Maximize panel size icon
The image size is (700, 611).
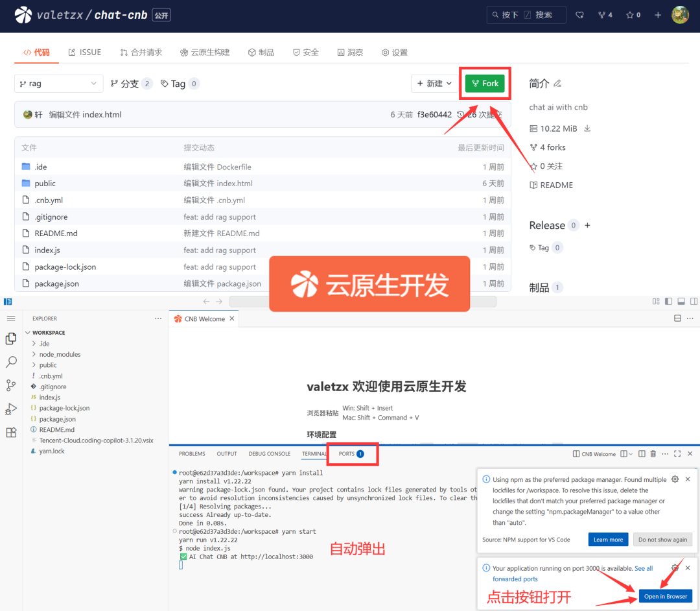[x=677, y=454]
